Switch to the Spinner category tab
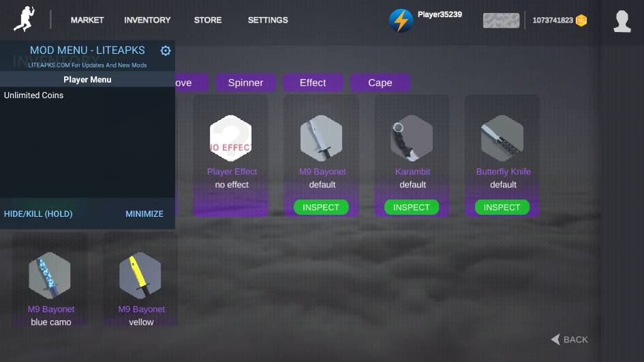The width and height of the screenshot is (644, 362). (245, 82)
